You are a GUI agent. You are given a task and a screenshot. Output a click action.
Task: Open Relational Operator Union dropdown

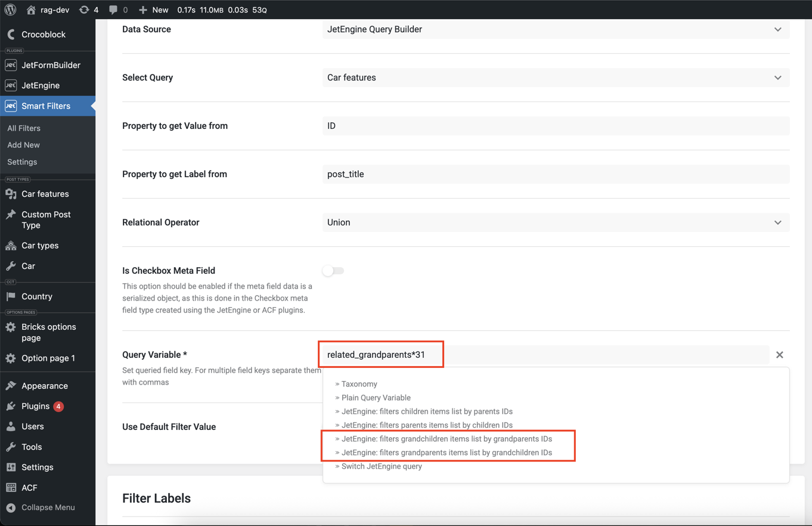pos(556,222)
